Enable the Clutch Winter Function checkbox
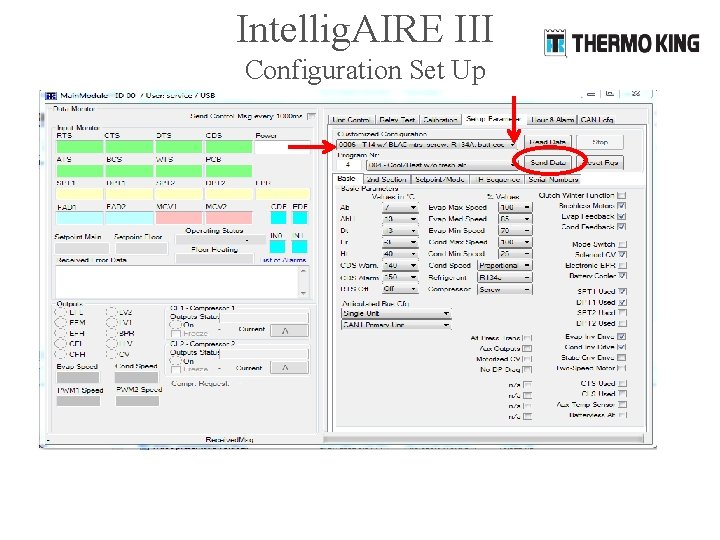Screen dimensions: 720x540 622,196
